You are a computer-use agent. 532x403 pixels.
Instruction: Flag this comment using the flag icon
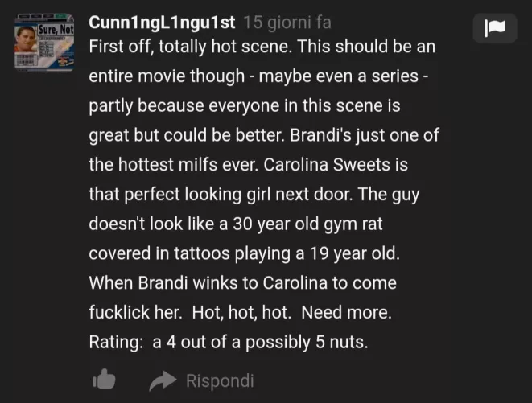[x=495, y=28]
